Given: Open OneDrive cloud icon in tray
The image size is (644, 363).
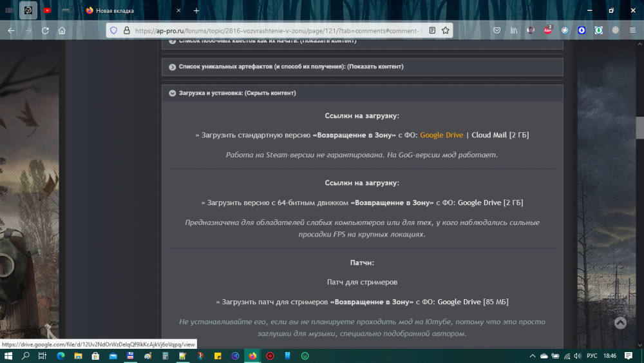Looking at the screenshot, I should pos(544,356).
